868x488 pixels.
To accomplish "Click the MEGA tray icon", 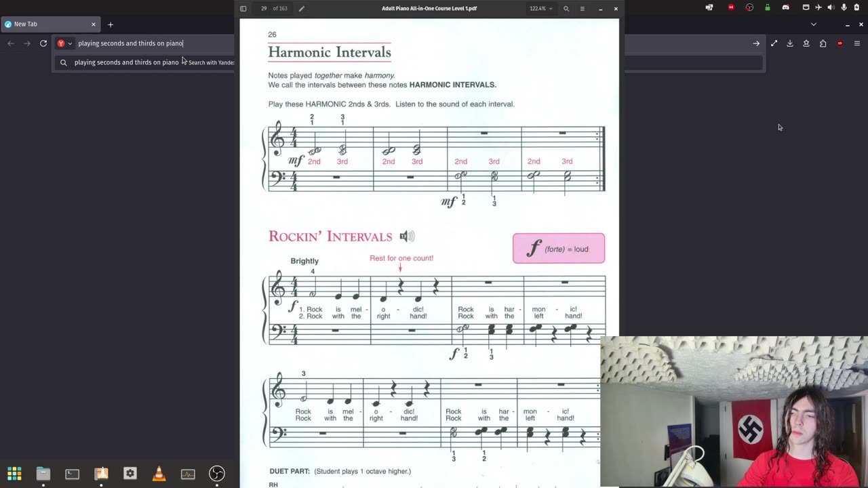I will tap(731, 7).
